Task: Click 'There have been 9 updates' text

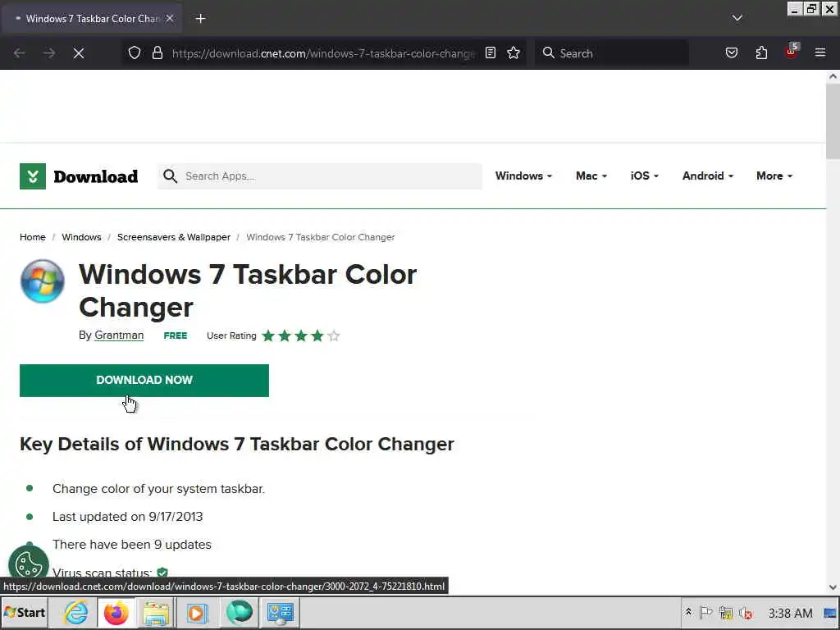Action: tap(132, 545)
